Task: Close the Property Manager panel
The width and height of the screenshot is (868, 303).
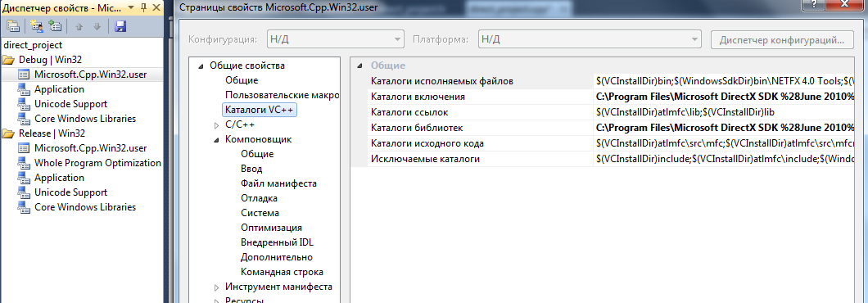Action: [156, 7]
